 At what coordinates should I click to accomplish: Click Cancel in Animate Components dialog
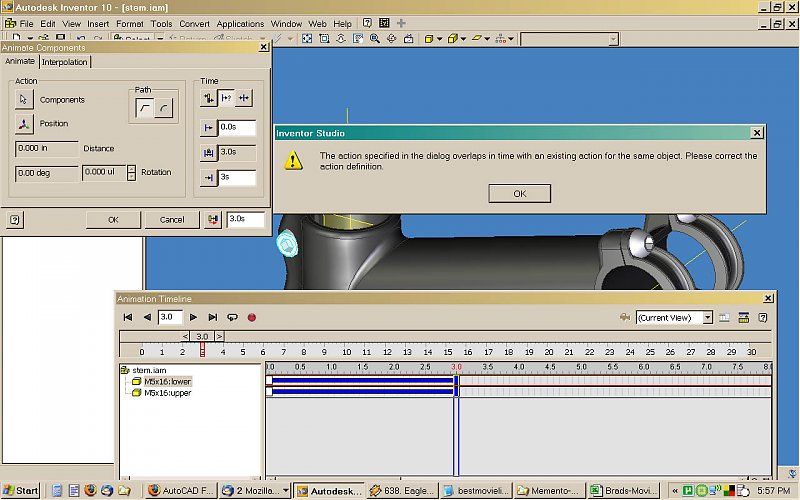pos(172,219)
